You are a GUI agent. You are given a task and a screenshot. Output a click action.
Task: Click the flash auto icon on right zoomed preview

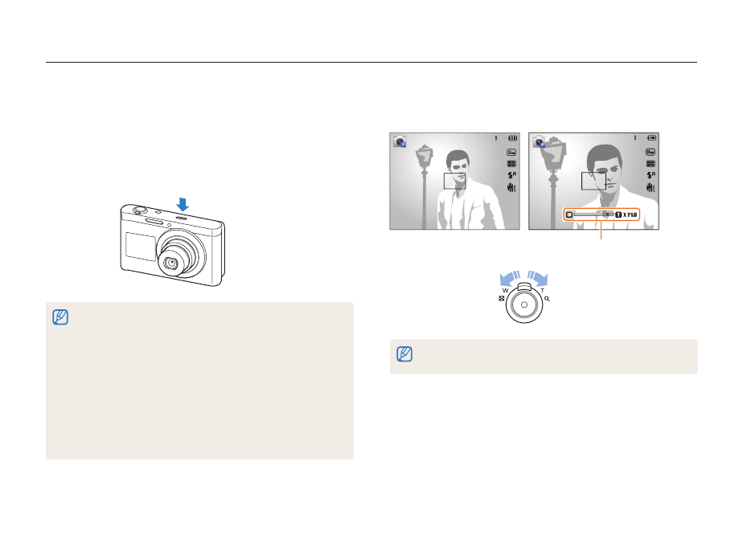[x=651, y=175]
